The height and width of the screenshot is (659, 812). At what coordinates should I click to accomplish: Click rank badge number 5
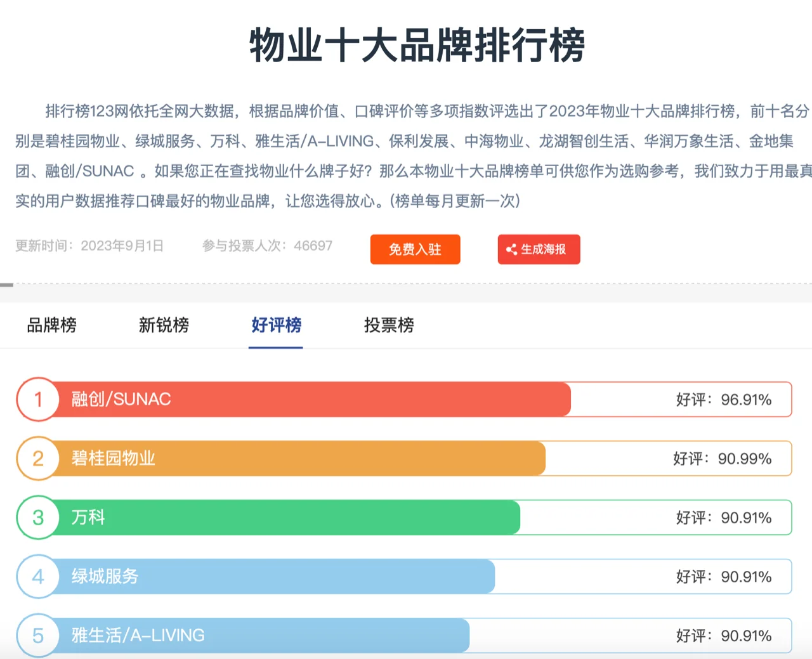tap(38, 636)
